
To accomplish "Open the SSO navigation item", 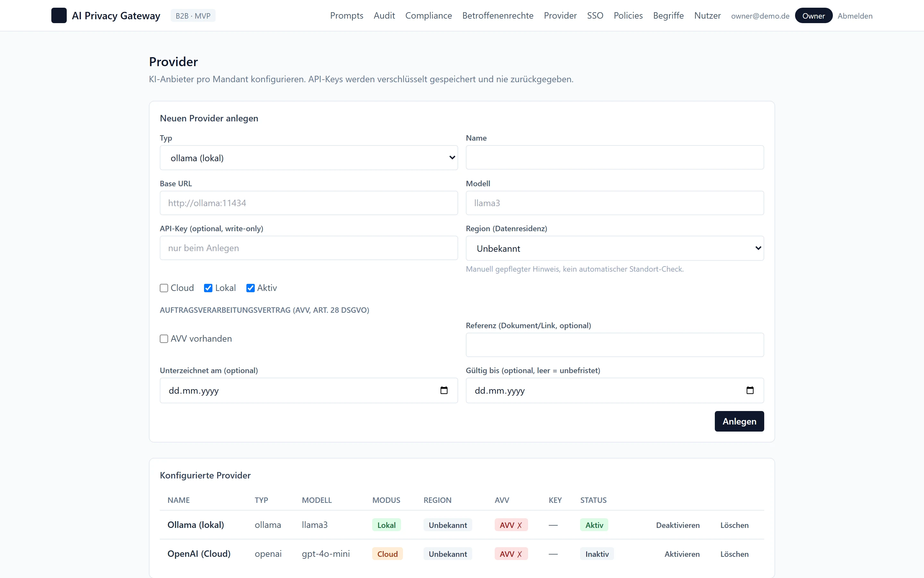I will pos(595,16).
